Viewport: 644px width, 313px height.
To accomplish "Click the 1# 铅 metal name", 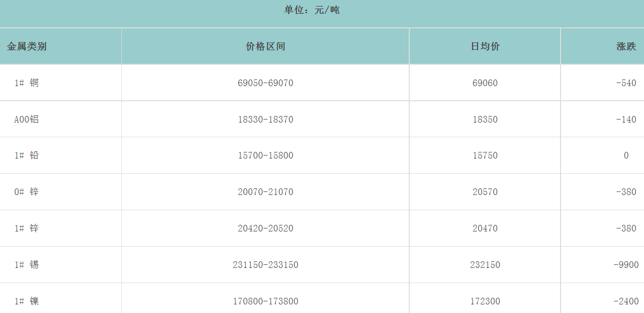I will point(26,155).
